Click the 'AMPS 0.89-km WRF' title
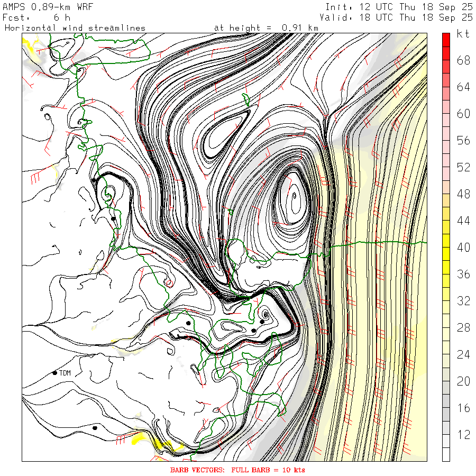The image size is (476, 476). tap(41, 7)
